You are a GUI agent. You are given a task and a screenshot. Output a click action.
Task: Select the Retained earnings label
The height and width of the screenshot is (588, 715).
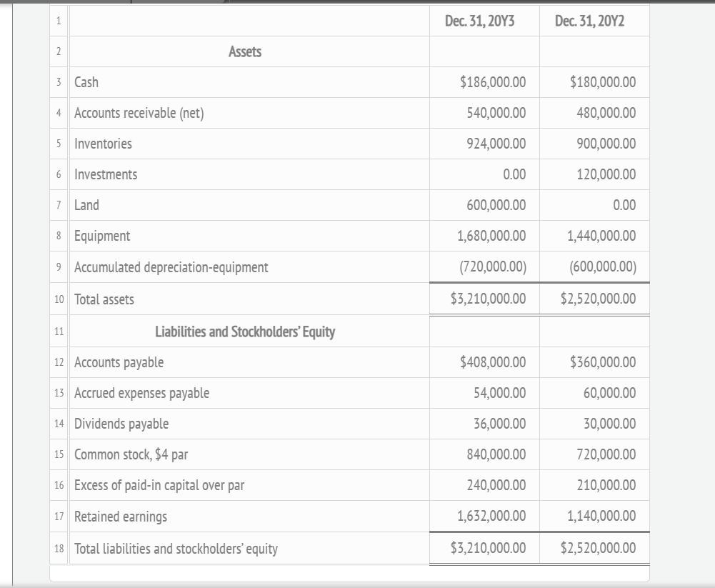click(x=121, y=517)
